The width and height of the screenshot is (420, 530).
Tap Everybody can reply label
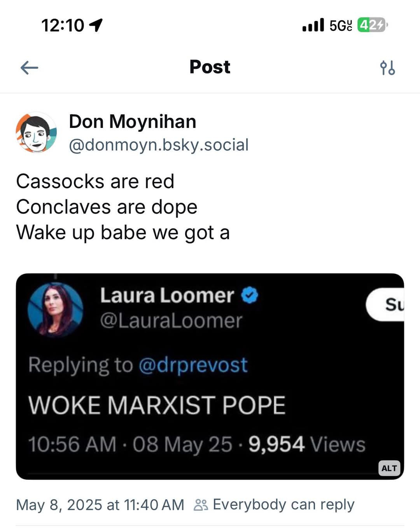[283, 505]
